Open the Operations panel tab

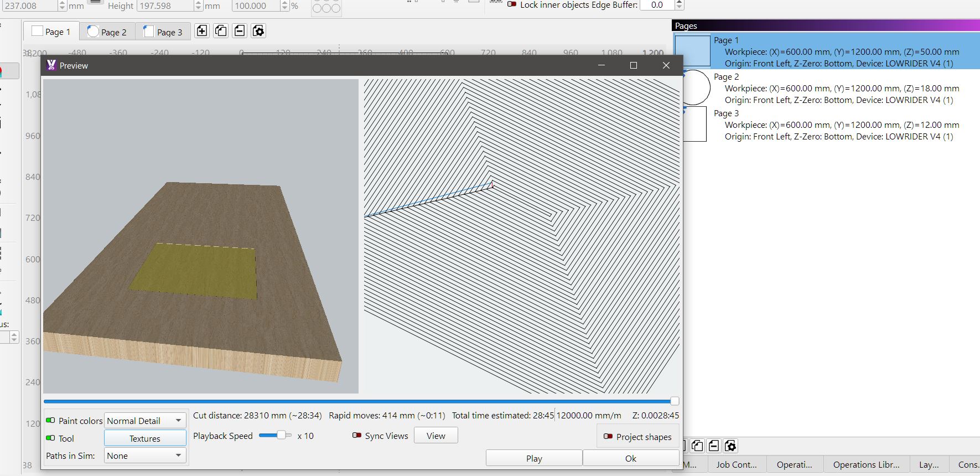[794, 464]
